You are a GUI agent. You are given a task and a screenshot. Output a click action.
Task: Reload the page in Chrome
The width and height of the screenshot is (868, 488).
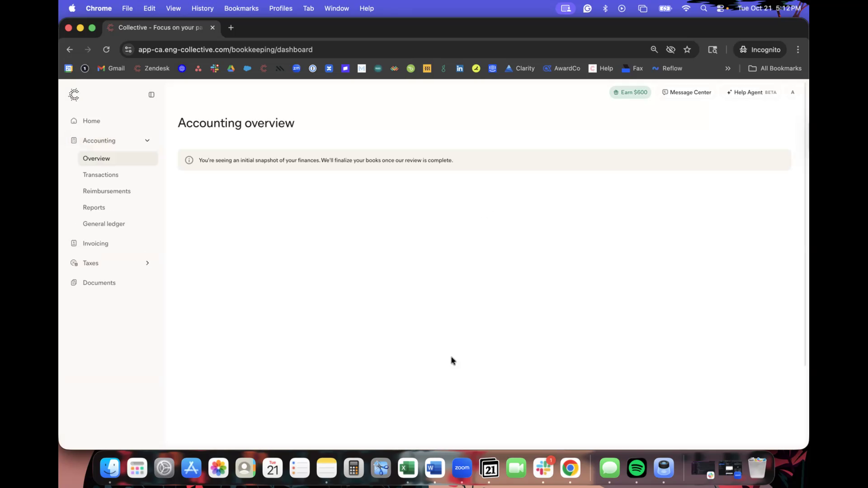(106, 50)
